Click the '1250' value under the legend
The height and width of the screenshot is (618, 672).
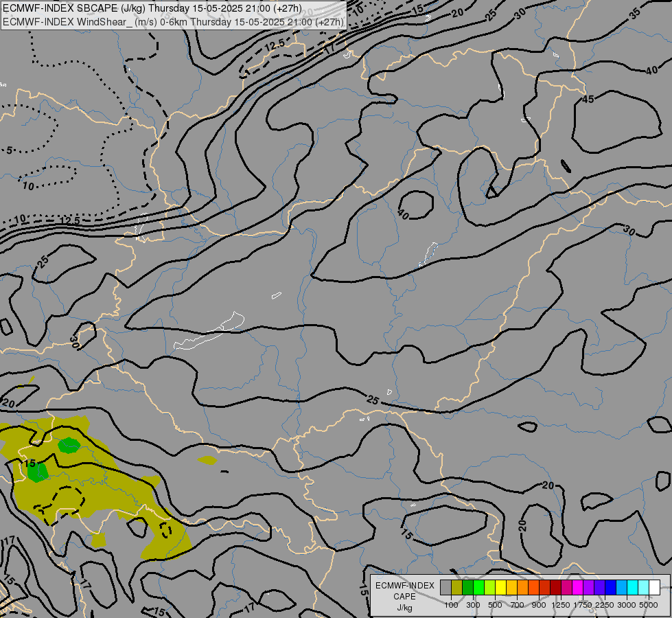561,605
